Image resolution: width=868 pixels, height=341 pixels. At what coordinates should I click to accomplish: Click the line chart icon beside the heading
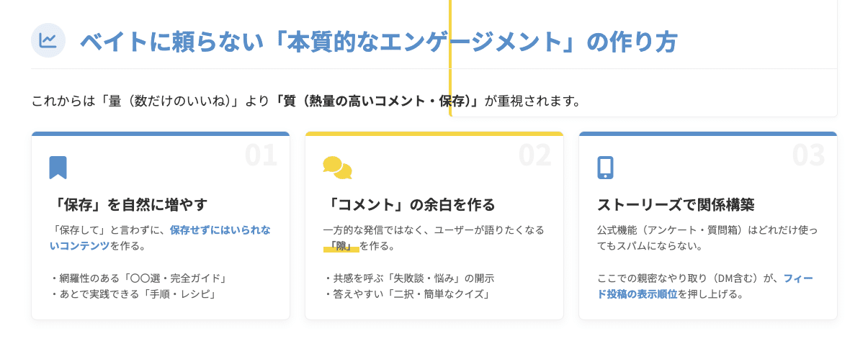[x=48, y=40]
